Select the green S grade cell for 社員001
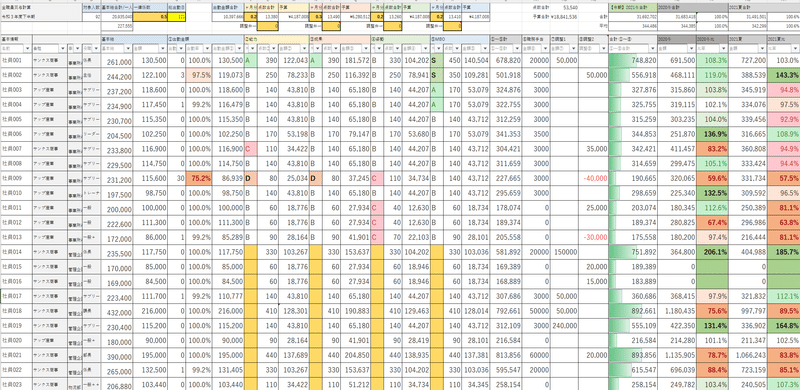The width and height of the screenshot is (800, 390). click(x=436, y=60)
